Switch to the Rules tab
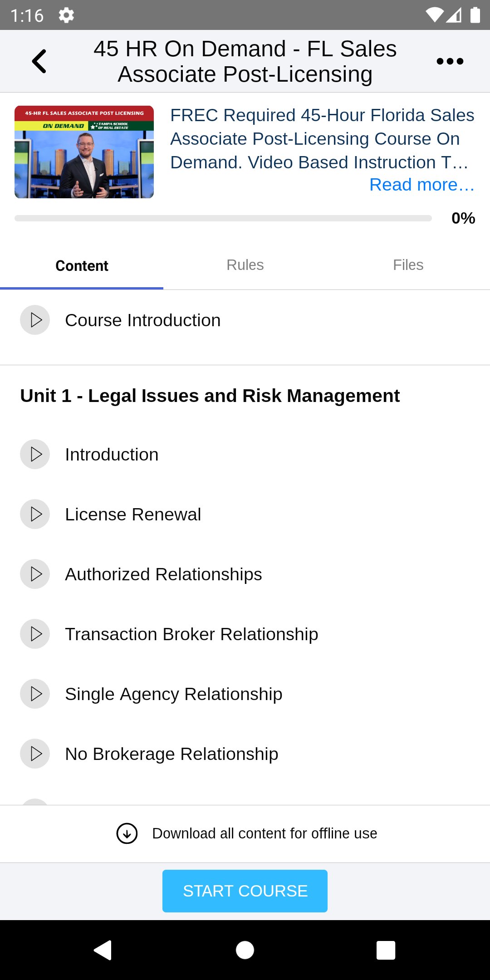This screenshot has width=490, height=980. (x=245, y=265)
